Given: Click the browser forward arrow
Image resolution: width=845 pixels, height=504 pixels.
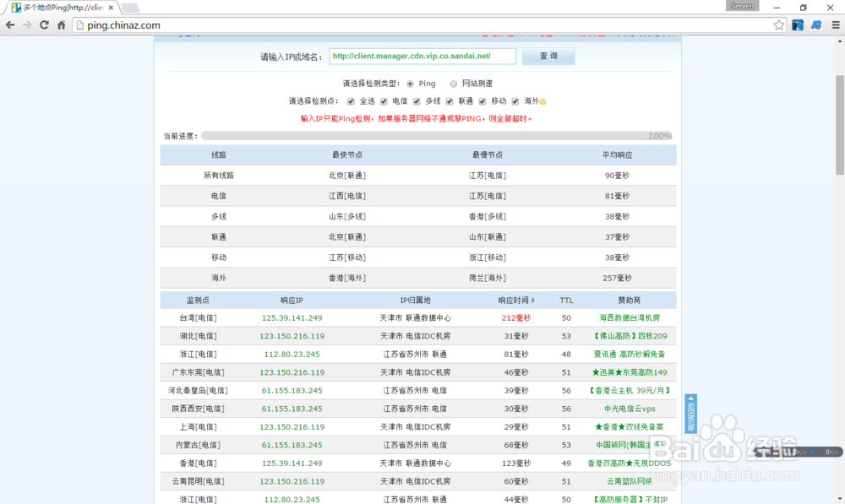Looking at the screenshot, I should [27, 24].
